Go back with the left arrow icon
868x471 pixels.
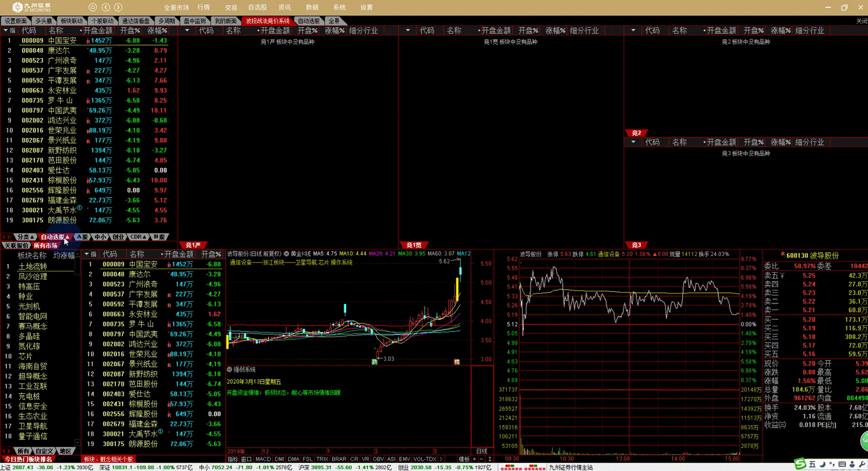pos(106,7)
